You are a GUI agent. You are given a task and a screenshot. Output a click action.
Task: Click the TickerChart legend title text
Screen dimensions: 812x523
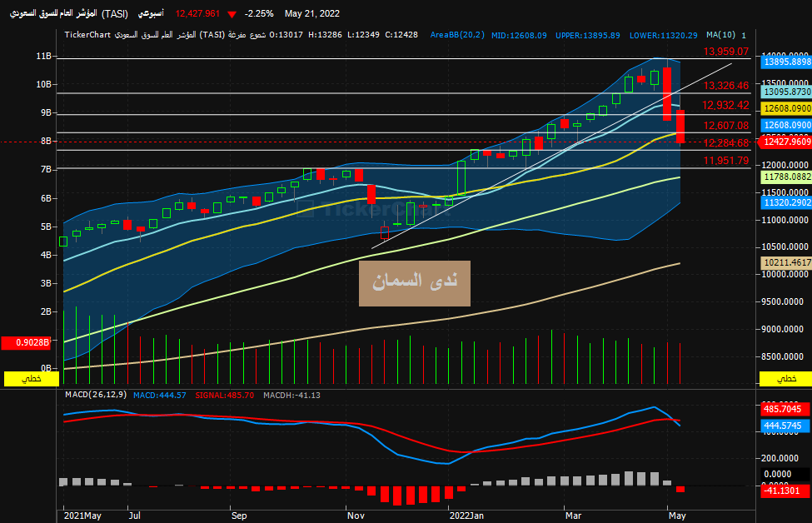click(165, 35)
